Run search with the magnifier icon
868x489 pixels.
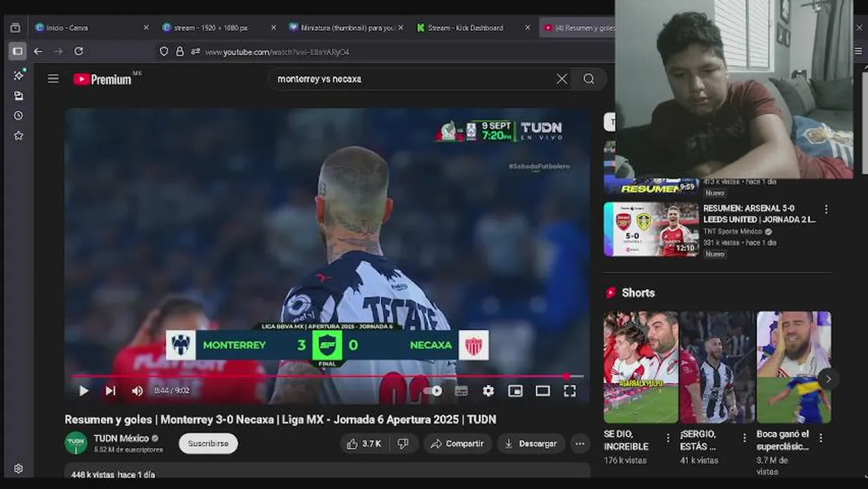[x=589, y=79]
